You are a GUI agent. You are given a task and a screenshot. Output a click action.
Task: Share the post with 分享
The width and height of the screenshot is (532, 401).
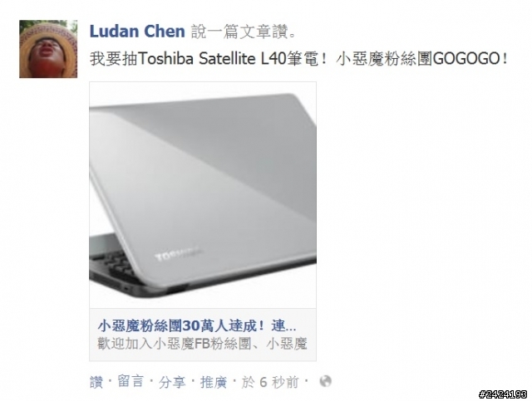(x=172, y=382)
